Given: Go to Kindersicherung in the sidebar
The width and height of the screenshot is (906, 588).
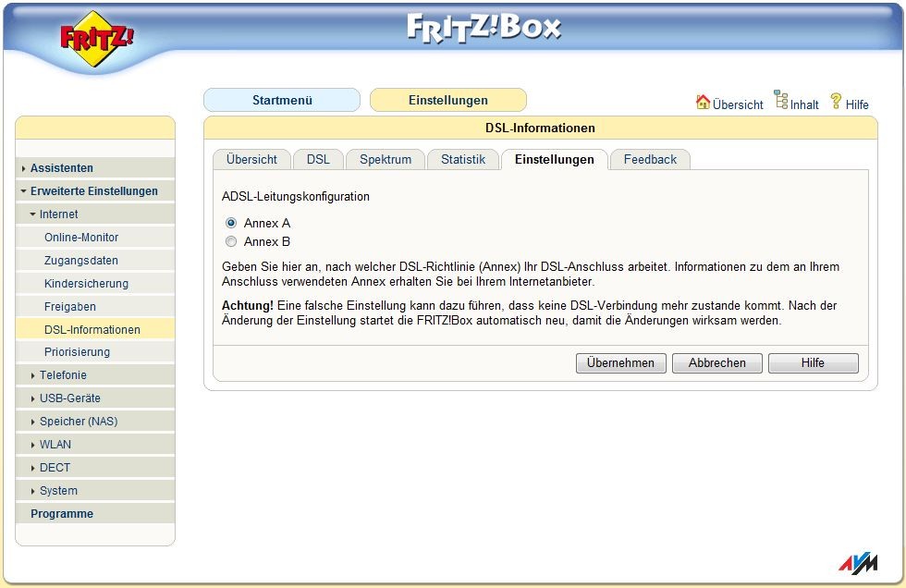Looking at the screenshot, I should pyautogui.click(x=86, y=284).
